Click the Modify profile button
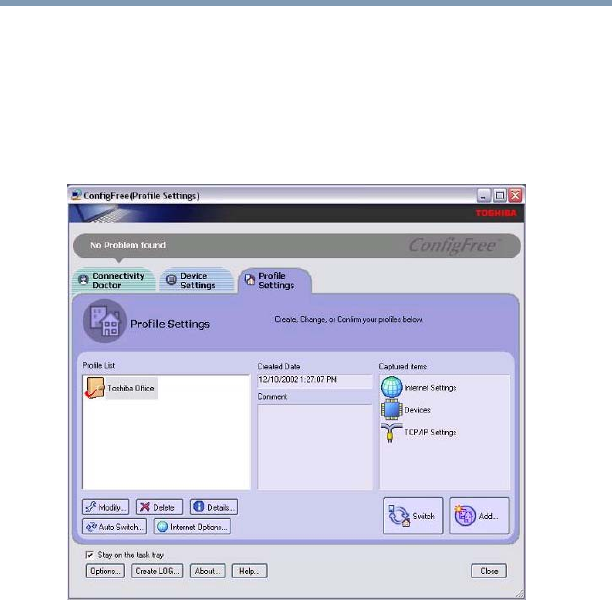Screen dimensions: 612x600 pos(105,507)
